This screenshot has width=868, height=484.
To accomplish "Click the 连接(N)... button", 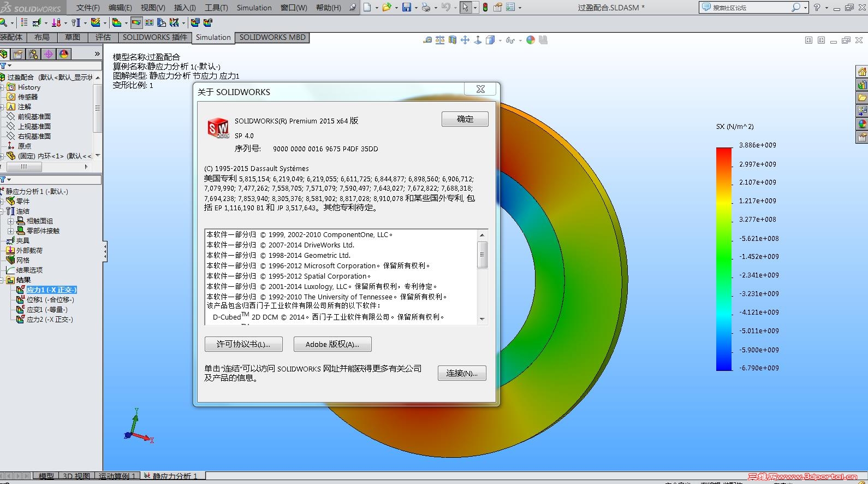I will point(462,373).
